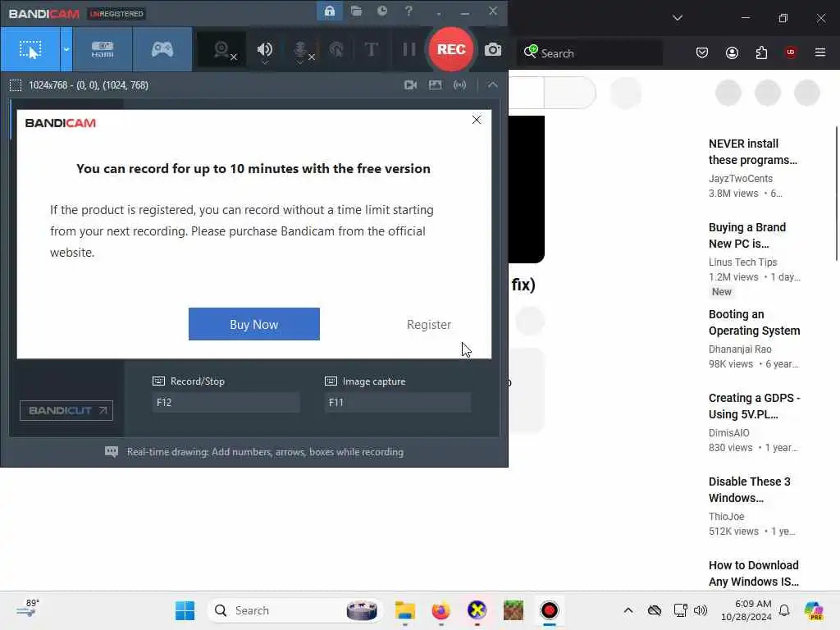Viewport: 840px width, 630px height.
Task: Select Bandicam screen rectangle recording mode
Action: coord(30,50)
